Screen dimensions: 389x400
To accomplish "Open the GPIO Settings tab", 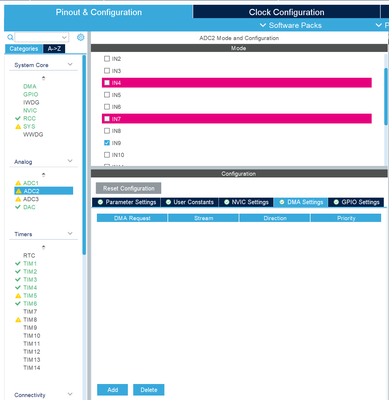I will 356,202.
